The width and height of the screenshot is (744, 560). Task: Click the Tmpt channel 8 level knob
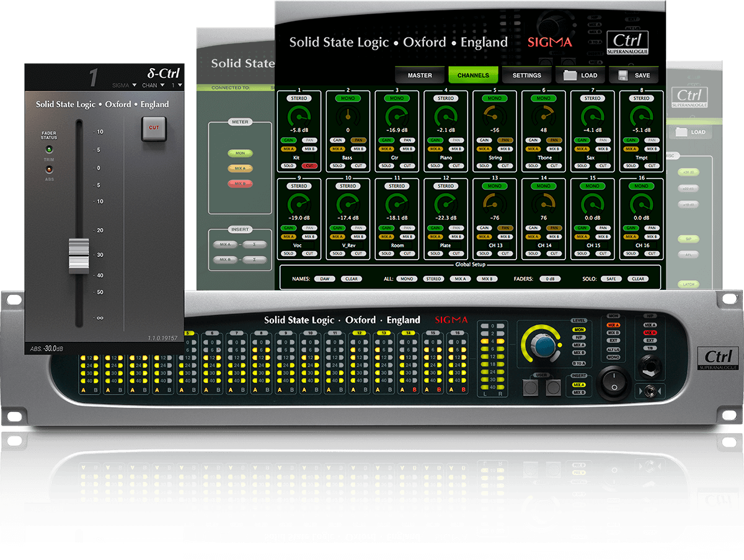(642, 116)
